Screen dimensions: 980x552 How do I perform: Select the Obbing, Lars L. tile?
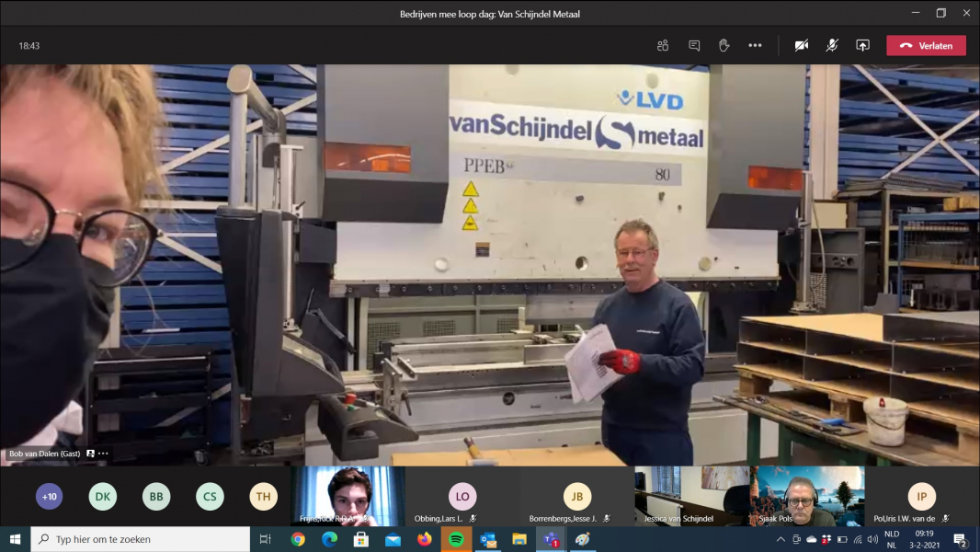click(x=462, y=497)
